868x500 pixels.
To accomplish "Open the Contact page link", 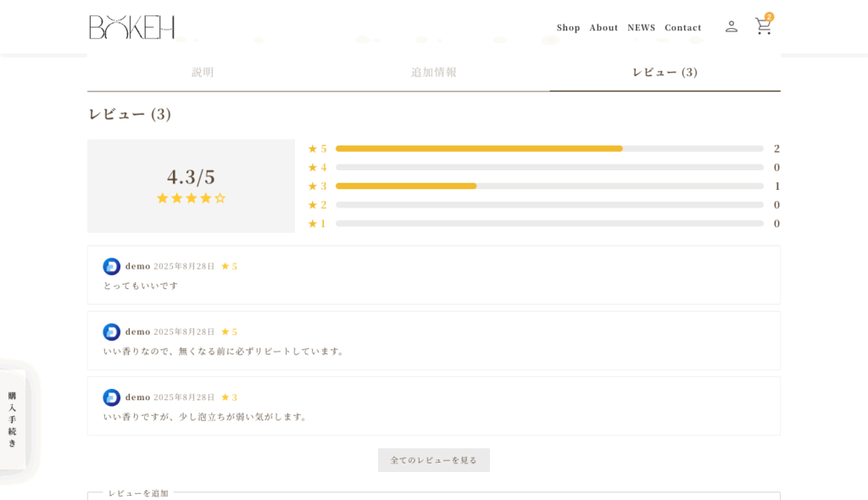I will pos(682,28).
